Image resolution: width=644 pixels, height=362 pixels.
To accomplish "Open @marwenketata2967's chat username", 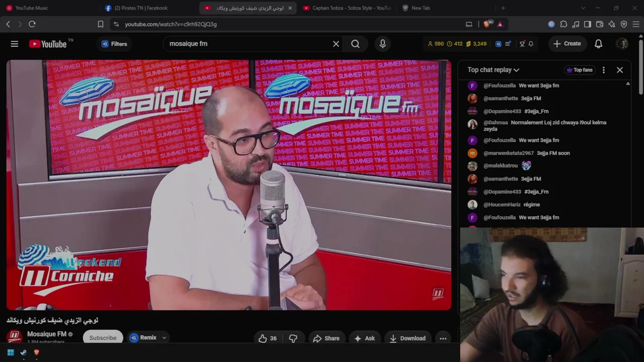I will pyautogui.click(x=509, y=153).
